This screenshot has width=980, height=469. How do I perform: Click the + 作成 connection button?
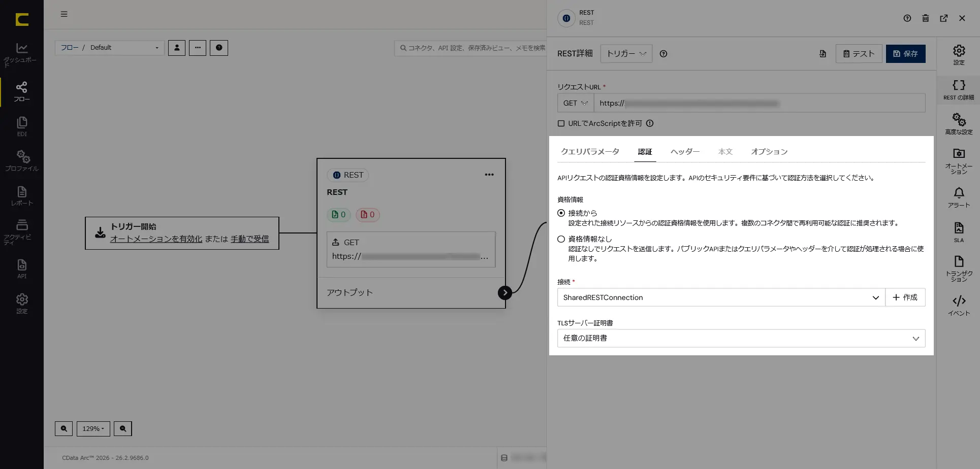coord(905,297)
